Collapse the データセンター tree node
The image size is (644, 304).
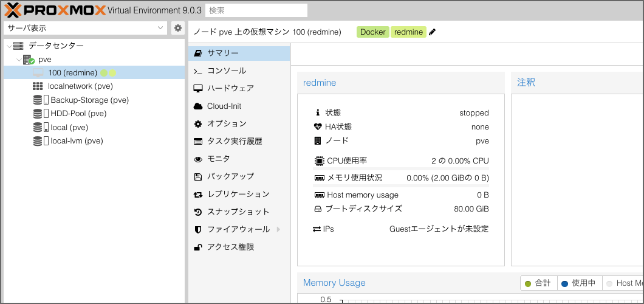coord(9,46)
